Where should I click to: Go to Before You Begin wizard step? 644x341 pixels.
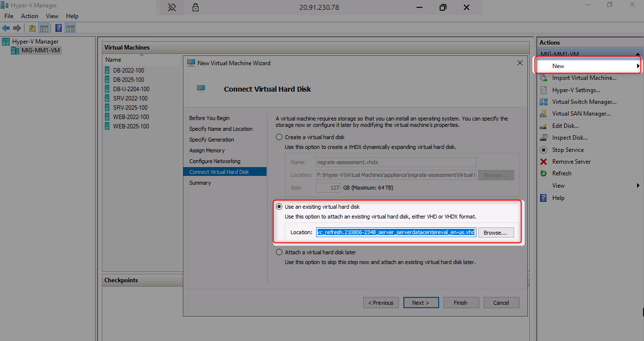[x=209, y=118]
